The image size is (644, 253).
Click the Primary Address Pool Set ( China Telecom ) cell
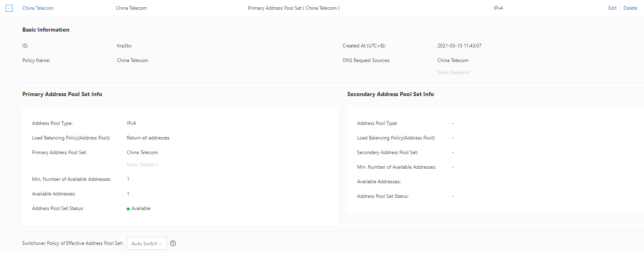tap(293, 8)
